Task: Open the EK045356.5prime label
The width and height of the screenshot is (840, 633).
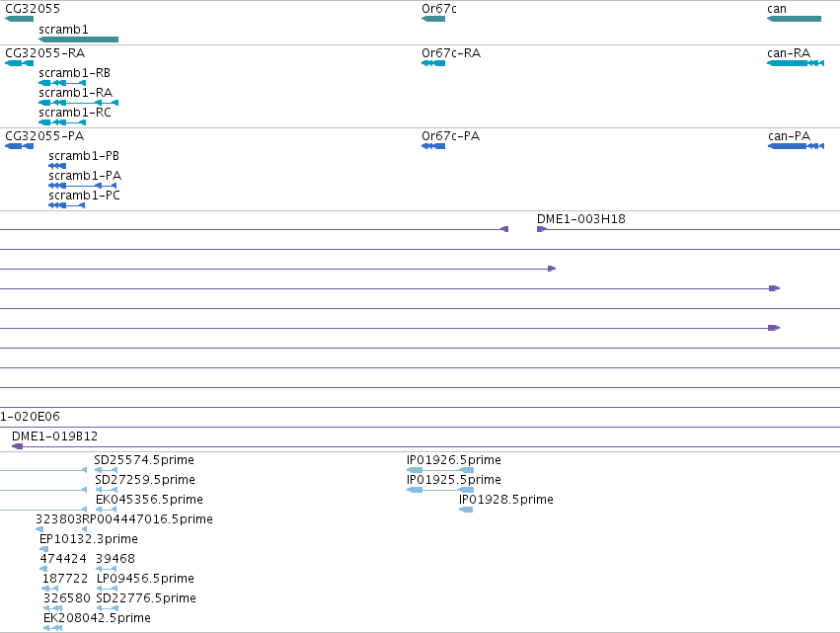Action: tap(149, 500)
